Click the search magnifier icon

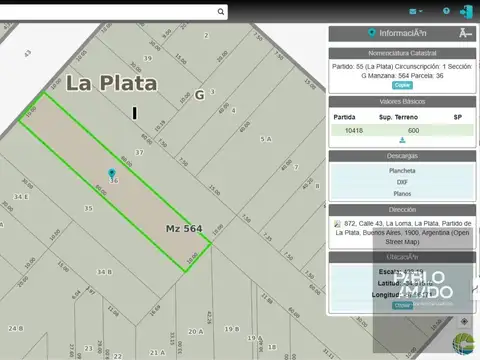(221, 12)
